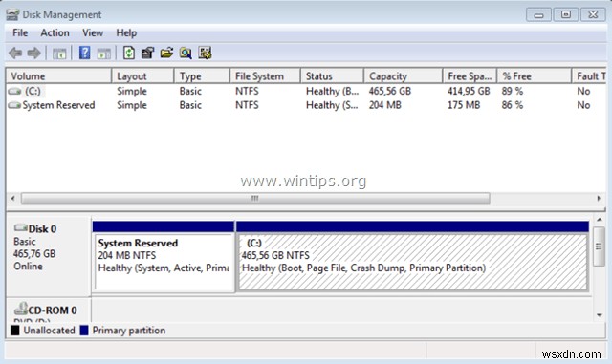This screenshot has height=364, width=612.
Task: Click the disk pane vertical scrollbar thumb
Action: click(600, 246)
